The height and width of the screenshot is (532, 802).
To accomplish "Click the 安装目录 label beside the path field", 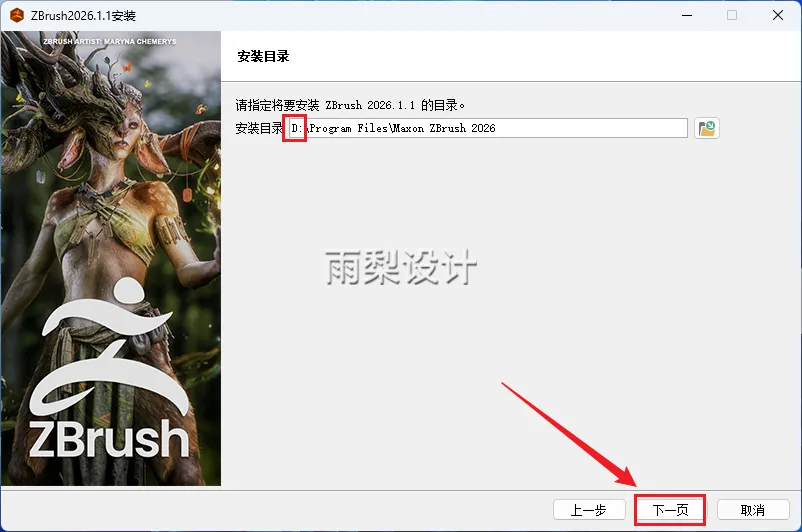I will [259, 128].
